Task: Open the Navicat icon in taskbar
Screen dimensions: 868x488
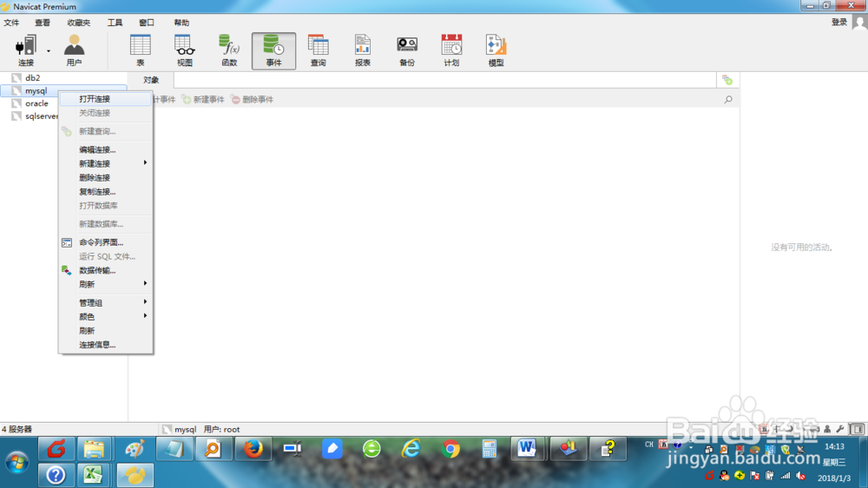Action: (x=135, y=475)
